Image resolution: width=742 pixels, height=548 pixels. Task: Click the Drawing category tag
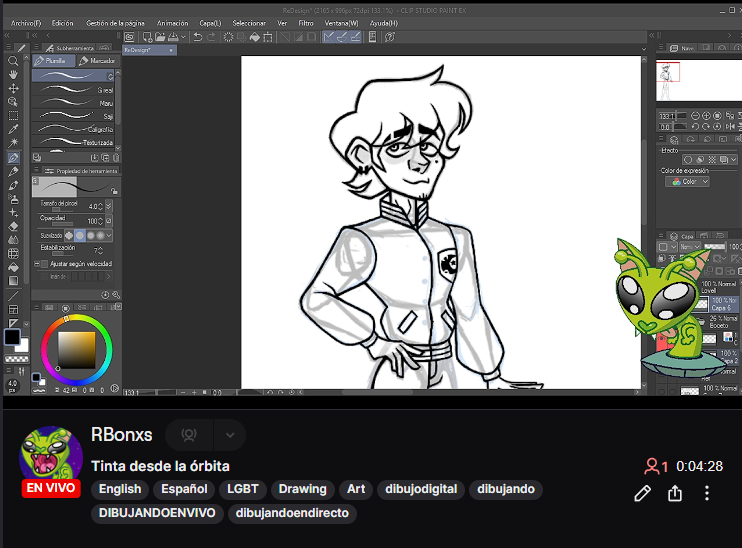tap(302, 489)
